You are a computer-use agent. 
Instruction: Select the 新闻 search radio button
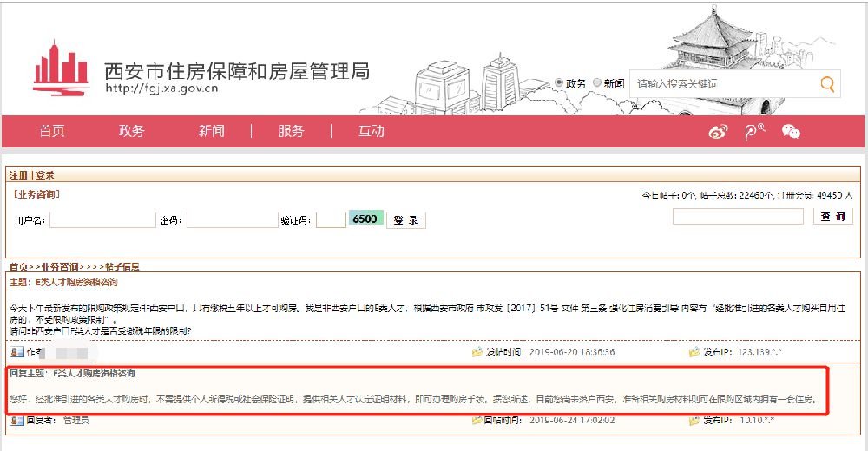(x=597, y=83)
